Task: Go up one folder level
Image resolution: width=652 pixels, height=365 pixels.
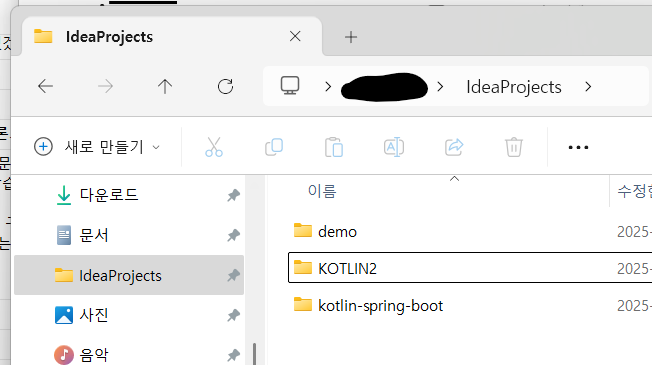Action: (165, 86)
